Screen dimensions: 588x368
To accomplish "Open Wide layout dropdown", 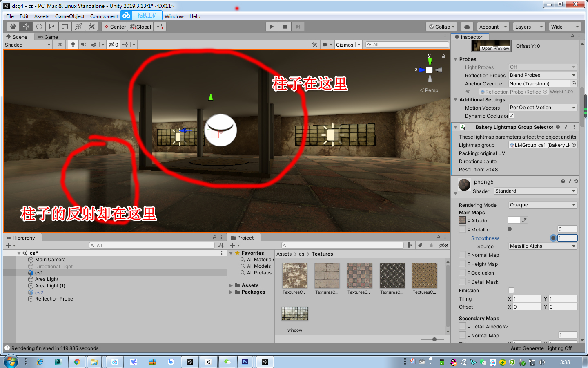I will point(565,27).
